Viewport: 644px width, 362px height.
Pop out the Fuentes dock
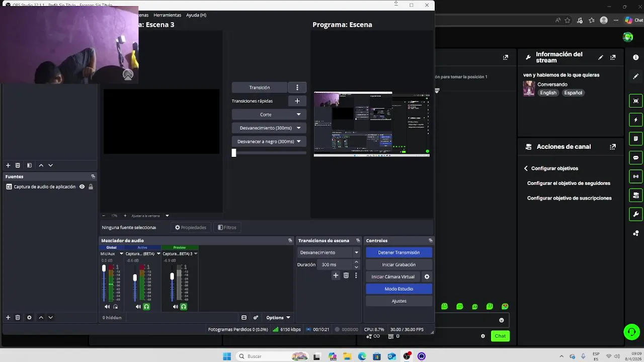coord(93,176)
